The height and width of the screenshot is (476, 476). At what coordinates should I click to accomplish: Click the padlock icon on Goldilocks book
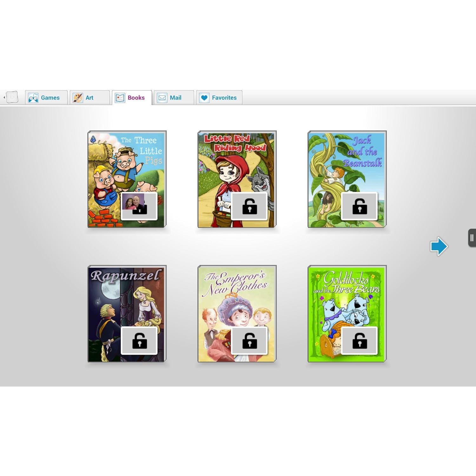pyautogui.click(x=360, y=340)
